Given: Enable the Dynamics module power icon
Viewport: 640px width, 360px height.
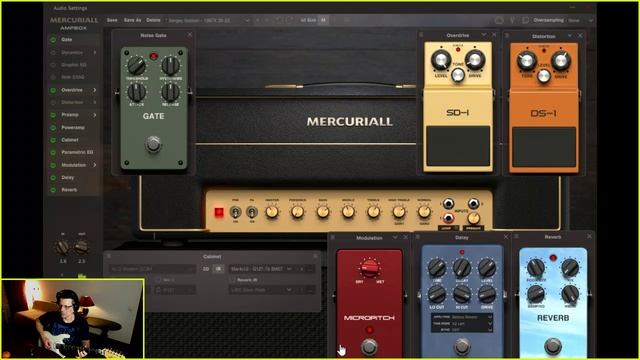Looking at the screenshot, I should (x=53, y=53).
